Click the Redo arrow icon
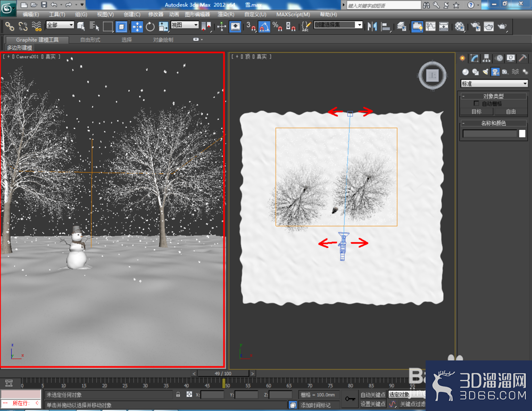532x411 pixels. [x=69, y=5]
